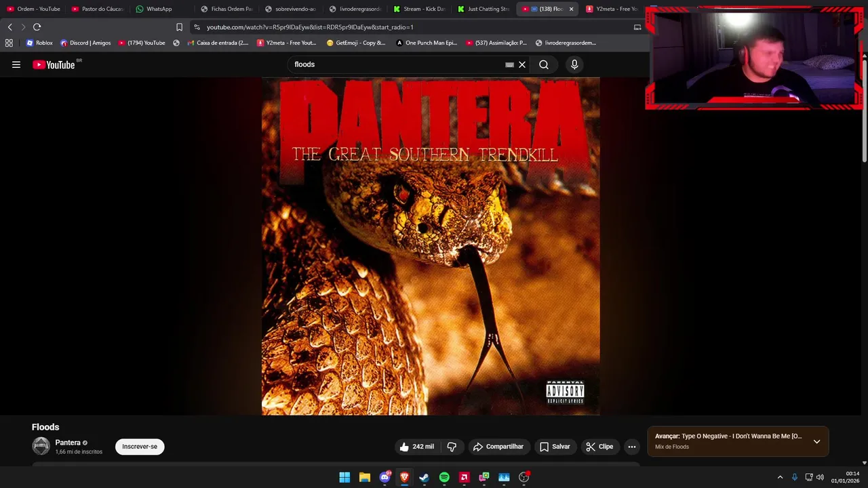Open the Windows Start menu
This screenshot has height=488, width=868.
click(x=344, y=477)
